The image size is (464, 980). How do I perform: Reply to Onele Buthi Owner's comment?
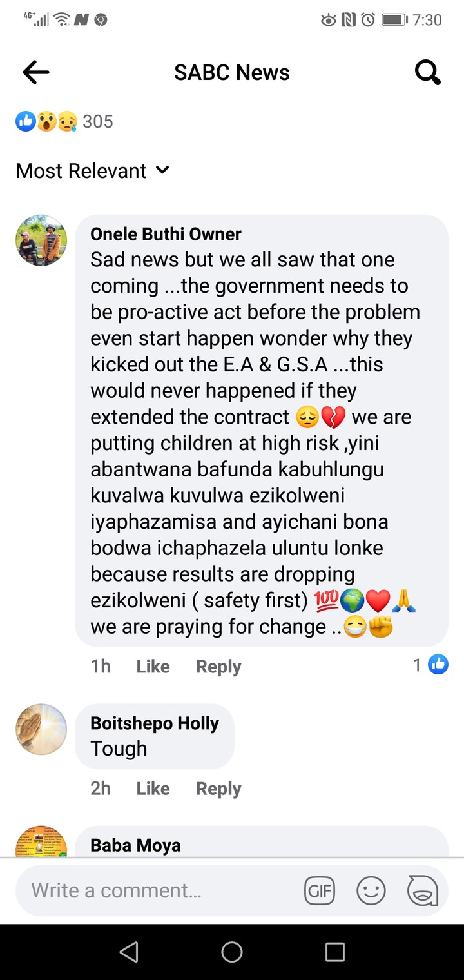218,667
